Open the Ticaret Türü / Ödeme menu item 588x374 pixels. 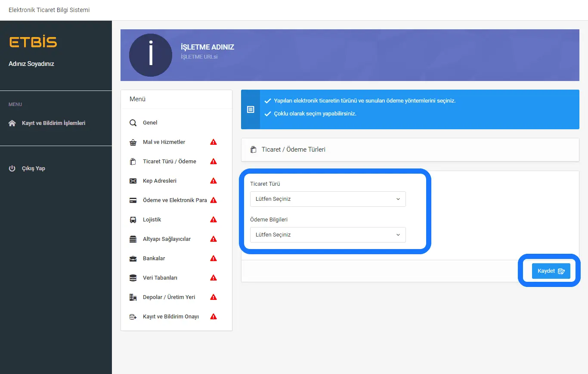point(169,162)
